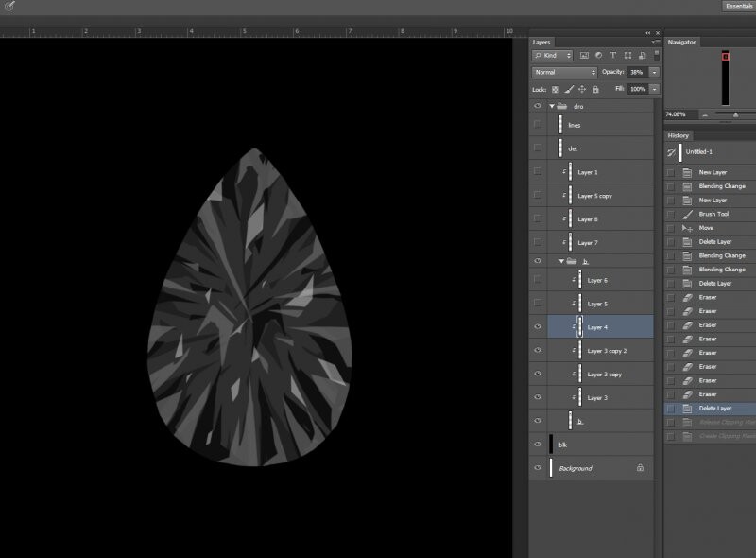The width and height of the screenshot is (756, 558).
Task: Click the smart object filter icon
Action: pos(641,56)
